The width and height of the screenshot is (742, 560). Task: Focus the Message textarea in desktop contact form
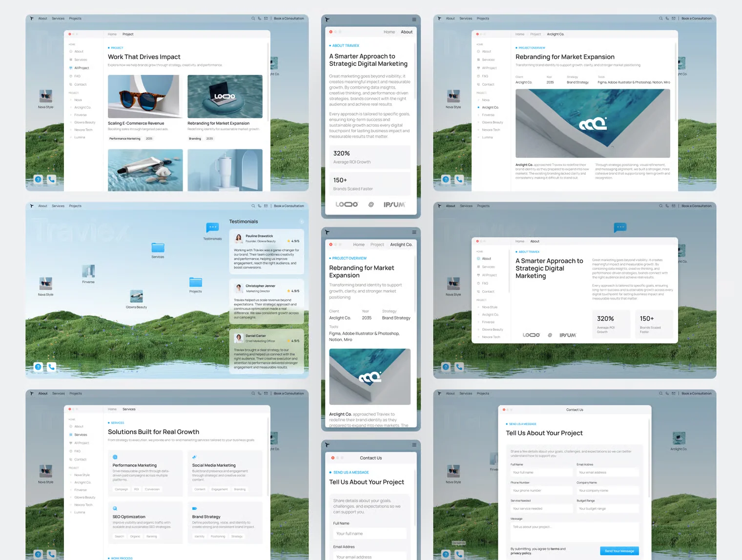(575, 532)
